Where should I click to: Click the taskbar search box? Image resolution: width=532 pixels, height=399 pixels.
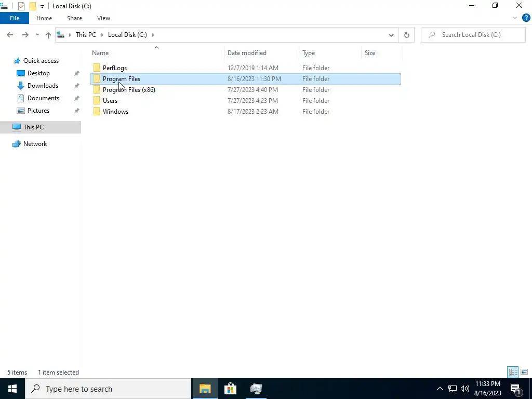pyautogui.click(x=108, y=389)
